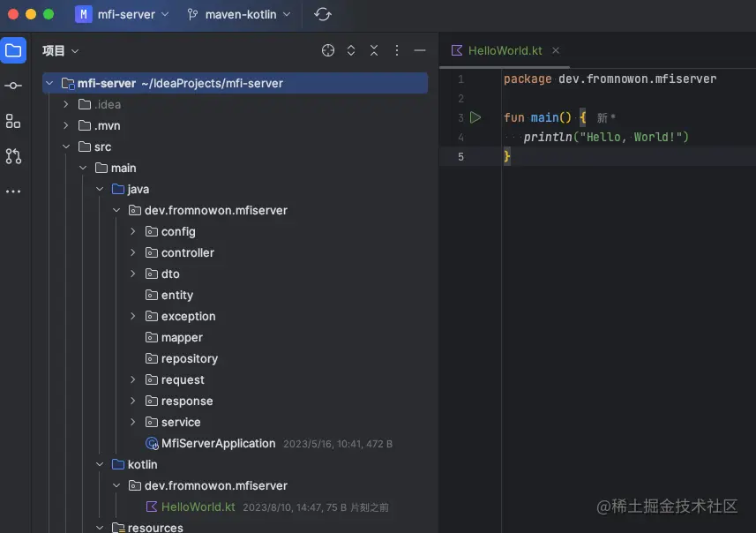Viewport: 756px width, 533px height.
Task: Close the HelloWorld.kt tab
Action: (x=556, y=50)
